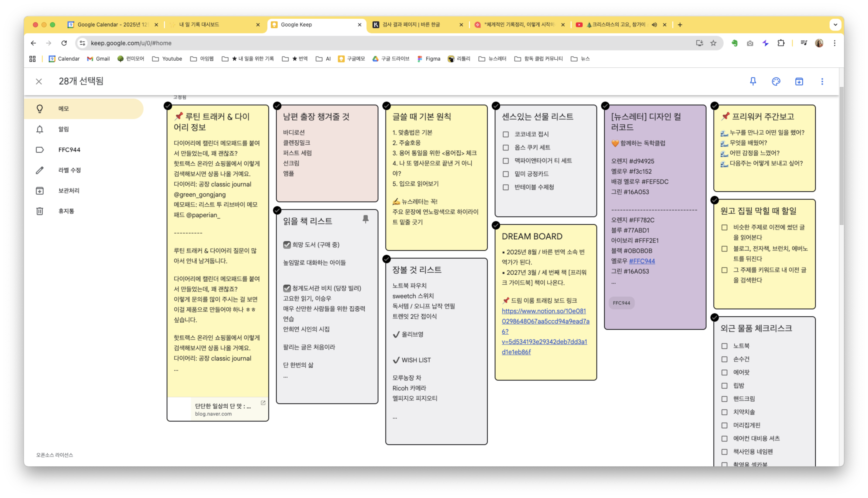The width and height of the screenshot is (868, 498).
Task: Open 휴지통 trash in sidebar
Action: [40, 211]
